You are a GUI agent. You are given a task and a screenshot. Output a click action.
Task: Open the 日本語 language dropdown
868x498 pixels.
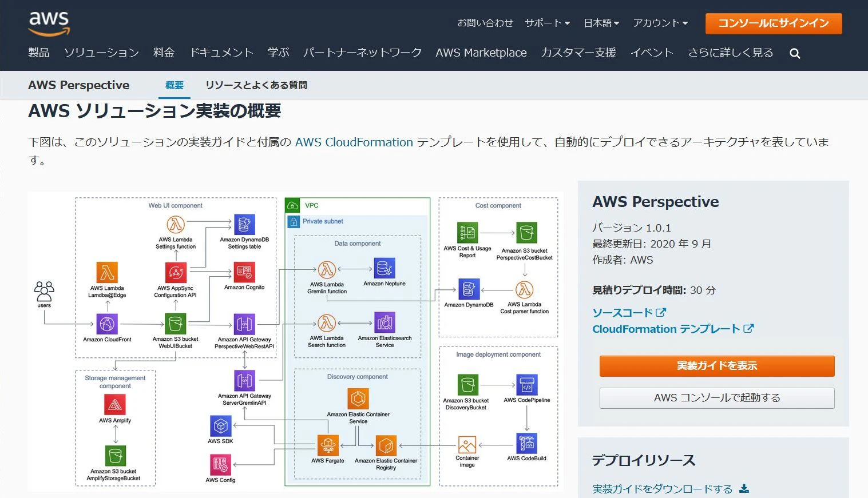point(601,23)
